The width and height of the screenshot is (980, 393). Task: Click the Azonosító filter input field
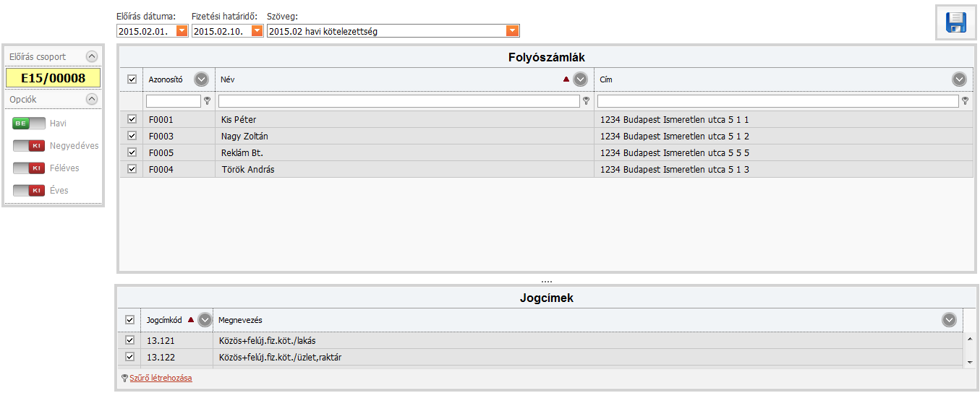pos(174,101)
